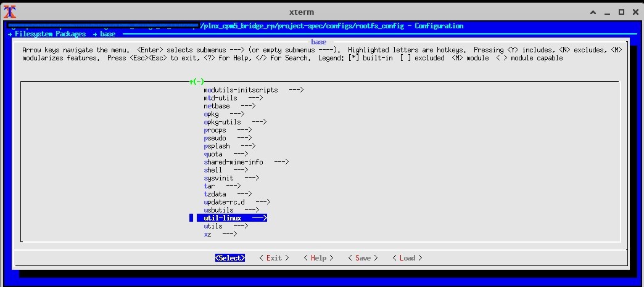Click the green scroll-up indicator above the list
The width and height of the screenshot is (644, 287).
pyautogui.click(x=197, y=82)
